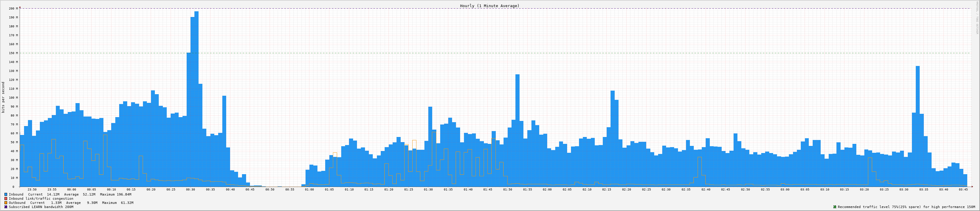Click the red arrow at x-axis end
Viewport: 980px width, 211px height.
pyautogui.click(x=972, y=187)
